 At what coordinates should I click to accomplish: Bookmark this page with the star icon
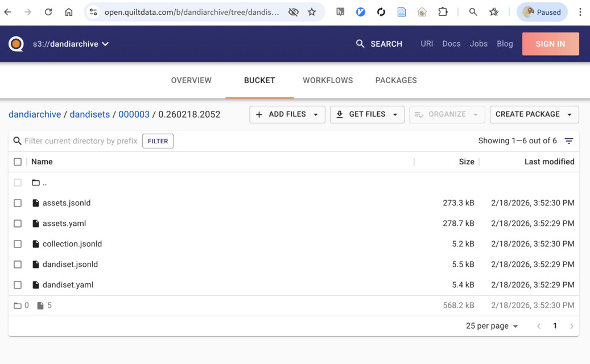[x=312, y=12]
